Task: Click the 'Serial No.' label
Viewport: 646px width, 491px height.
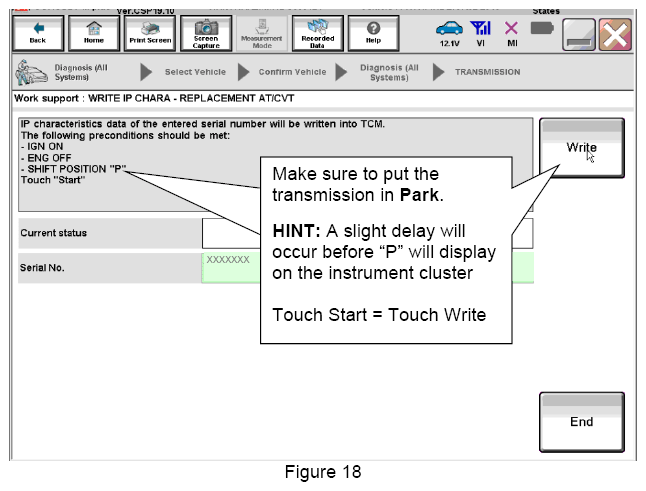Action: (x=42, y=268)
